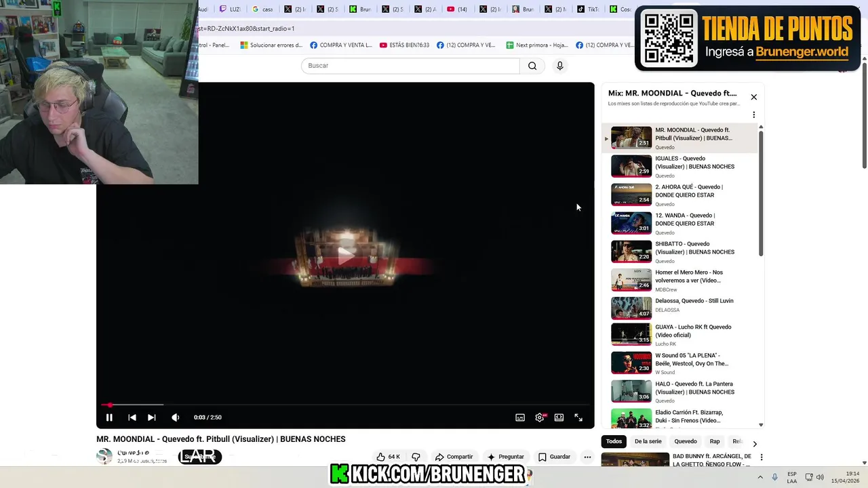This screenshot has width=868, height=488.
Task: Select the Quevedo filter chip
Action: pyautogui.click(x=686, y=441)
